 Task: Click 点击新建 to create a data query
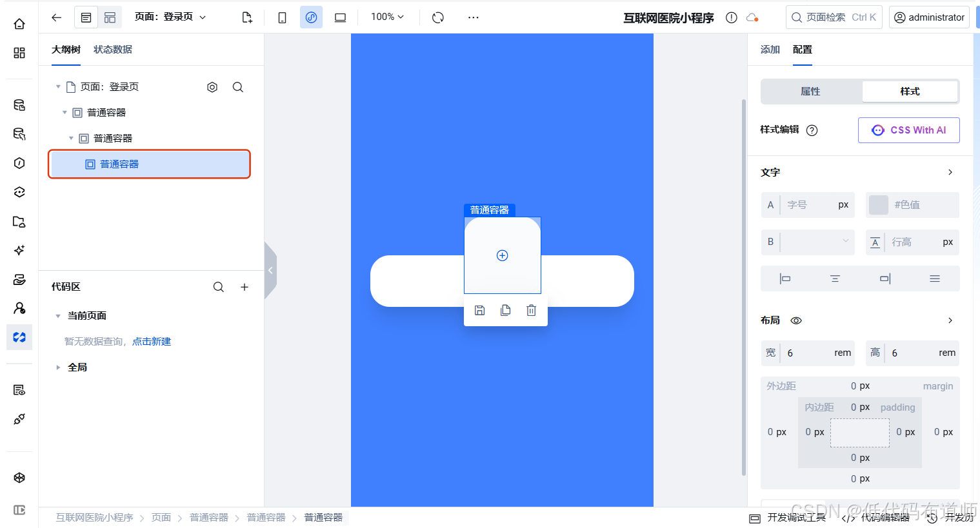[x=152, y=341]
